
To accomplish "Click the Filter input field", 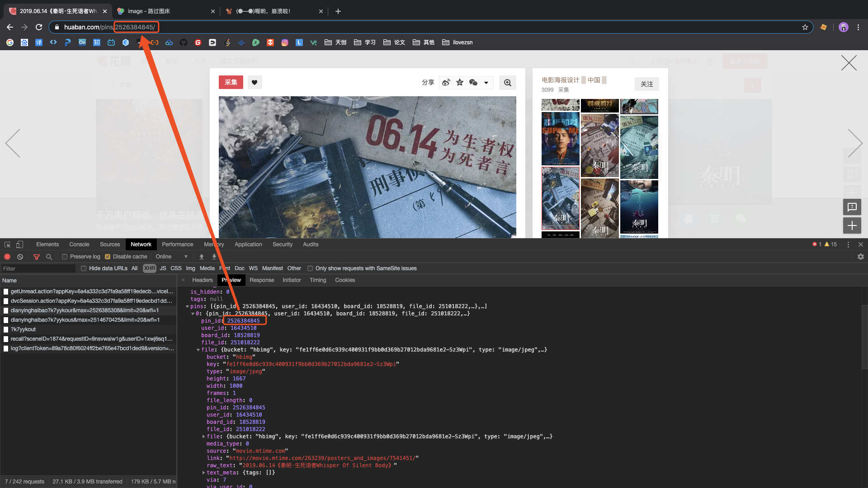I will pos(38,268).
